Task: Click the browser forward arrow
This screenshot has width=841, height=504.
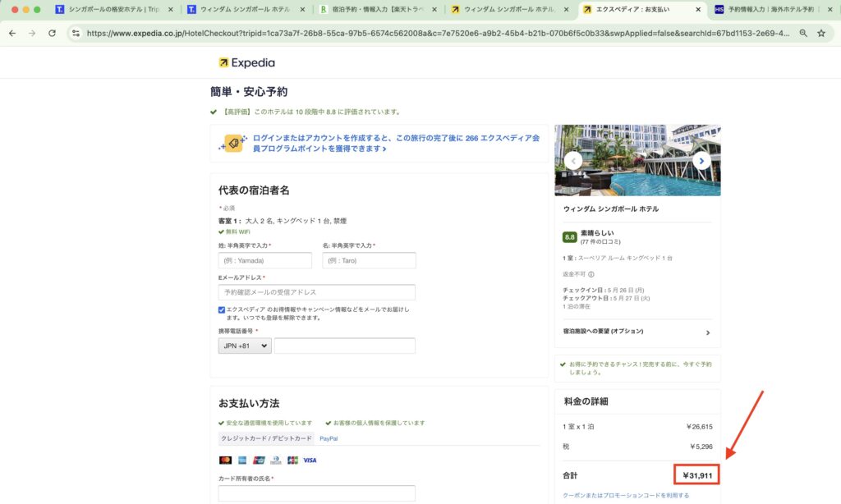Action: (32, 33)
